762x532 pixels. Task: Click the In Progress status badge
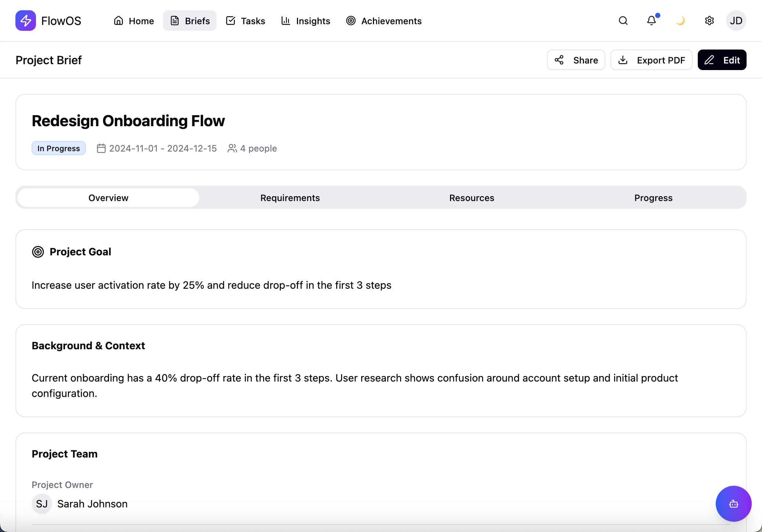[59, 148]
